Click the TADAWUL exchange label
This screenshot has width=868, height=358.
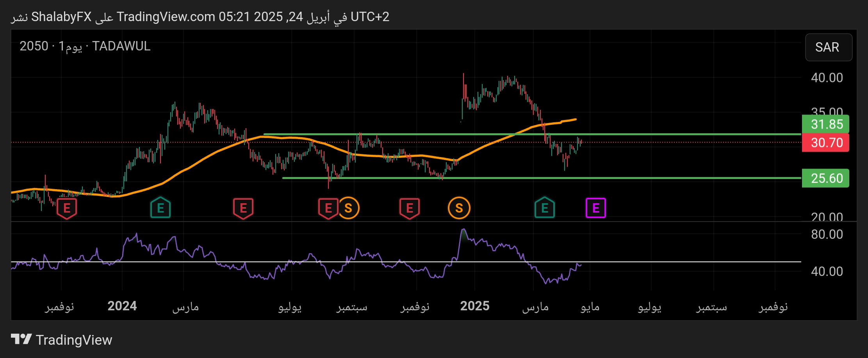click(121, 46)
